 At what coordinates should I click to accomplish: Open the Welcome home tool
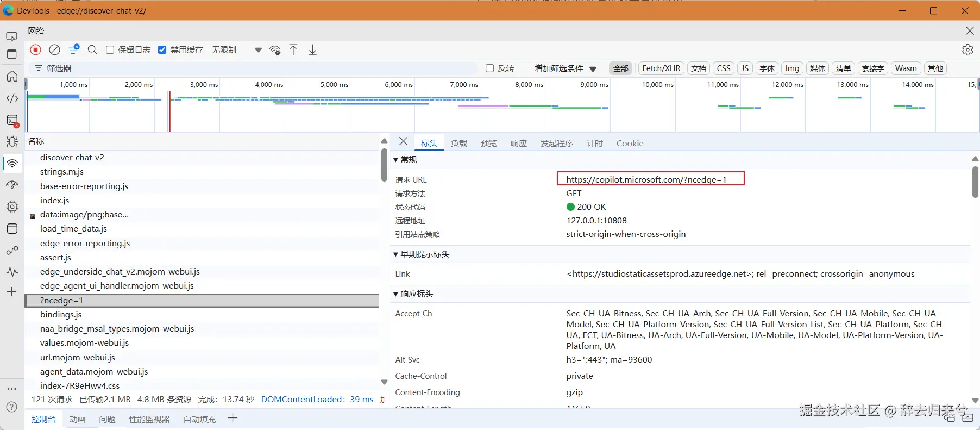[12, 76]
